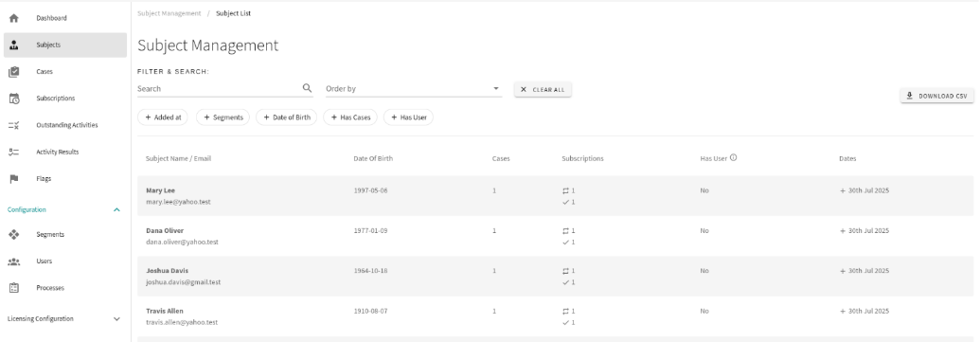Open Outstanding Activities page
The width and height of the screenshot is (980, 342).
click(65, 125)
